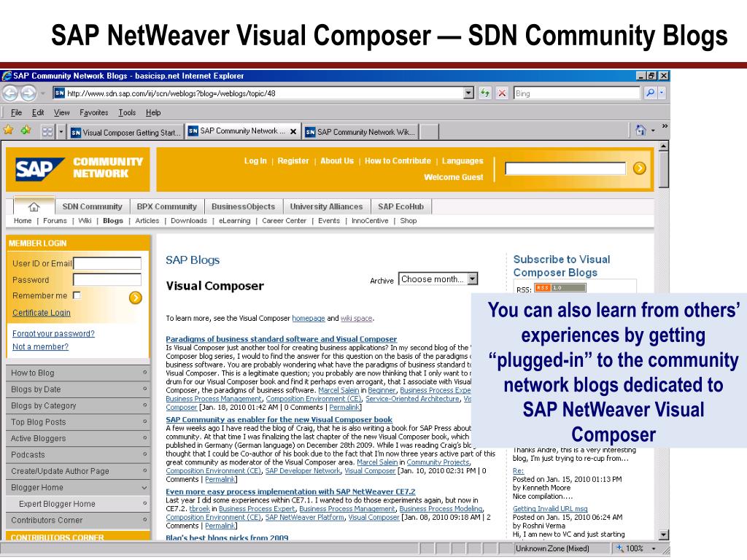Open the SDN Community tab
Viewport: 747px width, 560px height.
(92, 206)
